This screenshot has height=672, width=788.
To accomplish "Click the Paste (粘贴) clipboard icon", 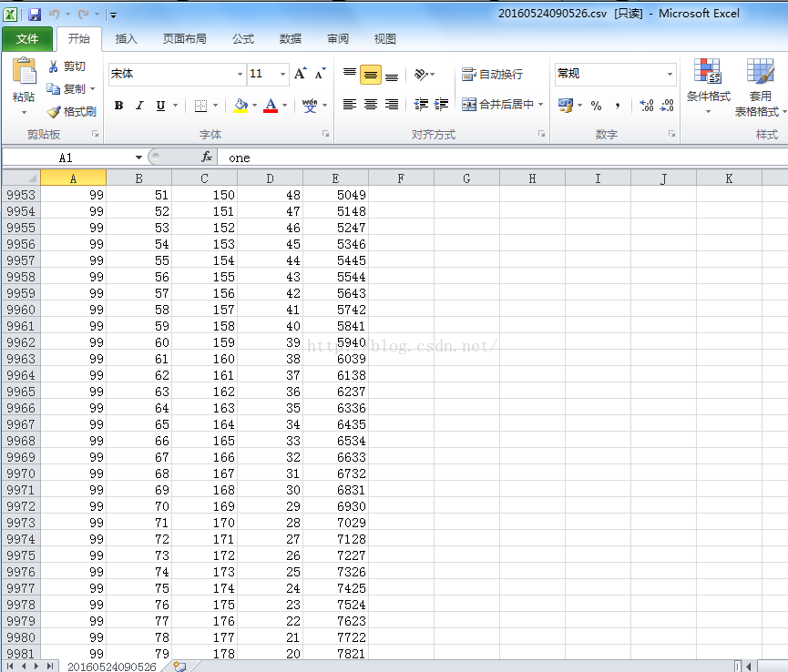I will 24,72.
